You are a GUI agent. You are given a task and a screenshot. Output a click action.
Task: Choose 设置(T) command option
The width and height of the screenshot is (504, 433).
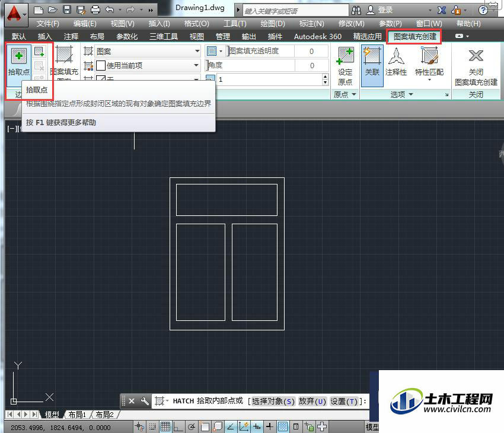point(343,401)
